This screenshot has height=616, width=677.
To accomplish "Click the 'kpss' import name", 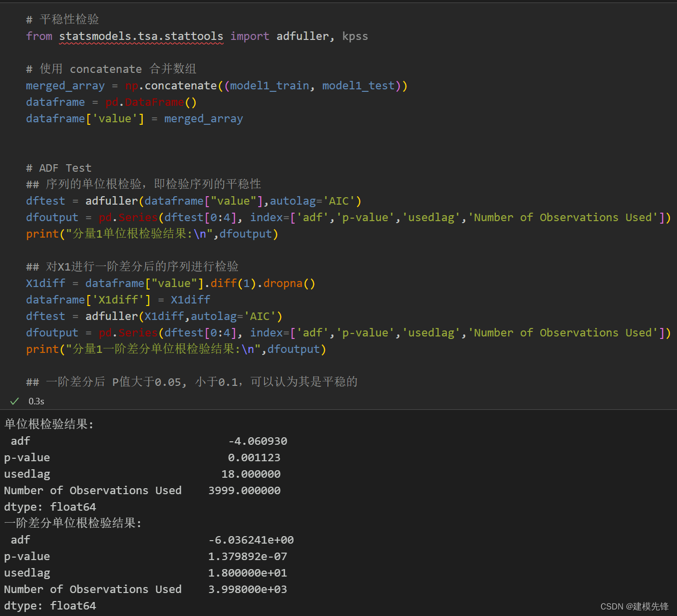I will pyautogui.click(x=355, y=36).
